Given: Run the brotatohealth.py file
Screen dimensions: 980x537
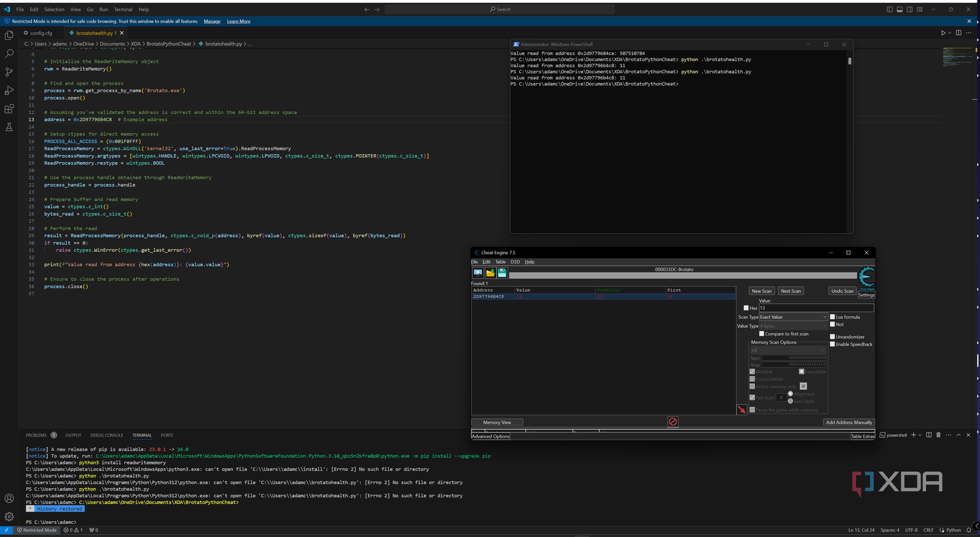Looking at the screenshot, I should 943,33.
